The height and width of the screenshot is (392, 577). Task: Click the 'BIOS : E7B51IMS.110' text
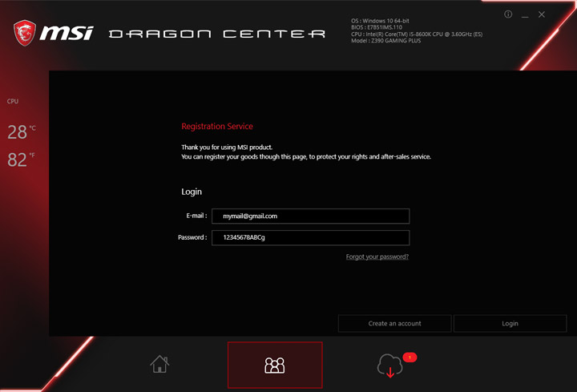point(377,27)
